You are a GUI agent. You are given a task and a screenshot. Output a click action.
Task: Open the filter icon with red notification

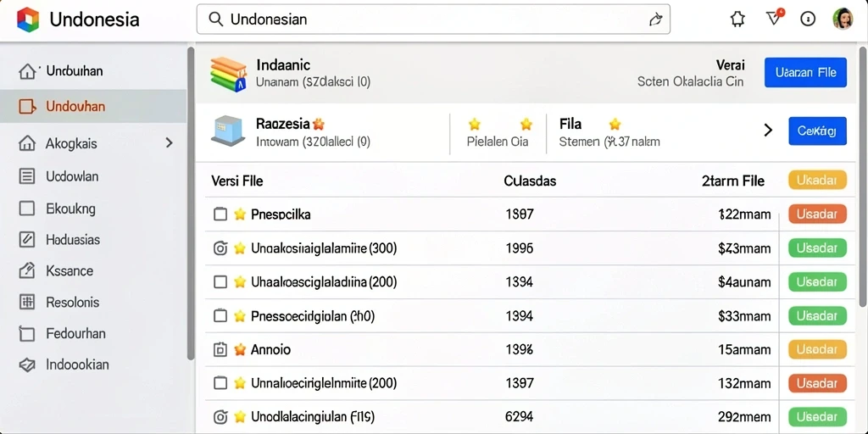pyautogui.click(x=775, y=19)
